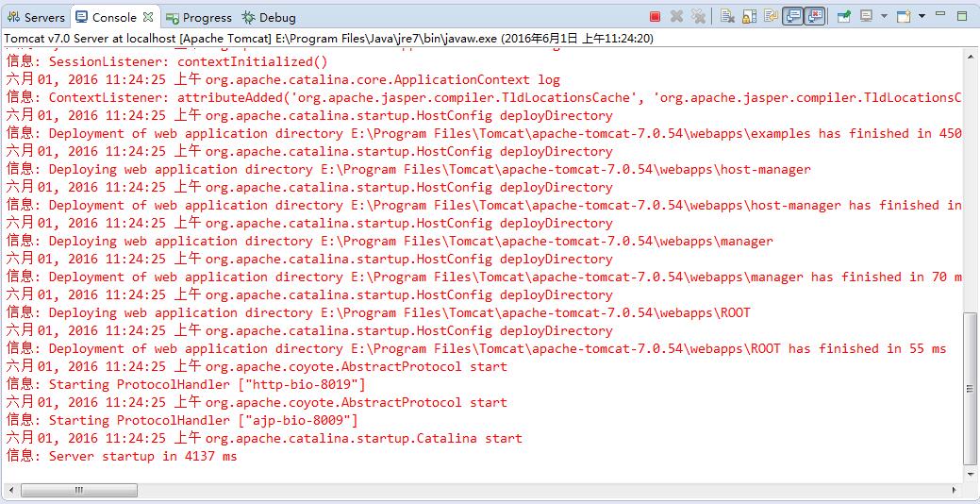Click the 'ContextListener: attributeAdded' log line
Viewport: 980px width, 504px height.
[483, 97]
